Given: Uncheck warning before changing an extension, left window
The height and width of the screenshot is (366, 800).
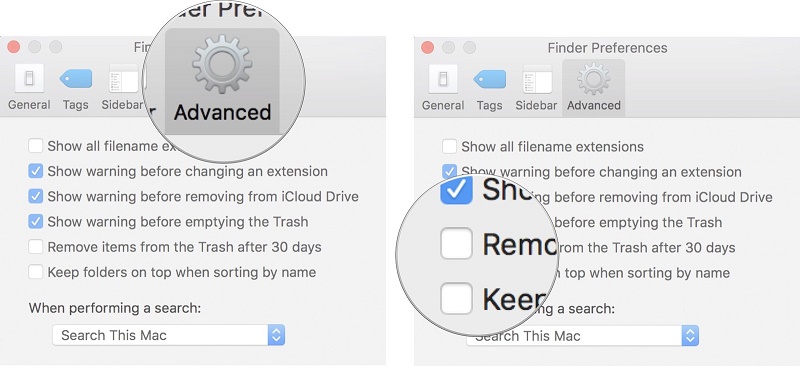Looking at the screenshot, I should pos(35,171).
